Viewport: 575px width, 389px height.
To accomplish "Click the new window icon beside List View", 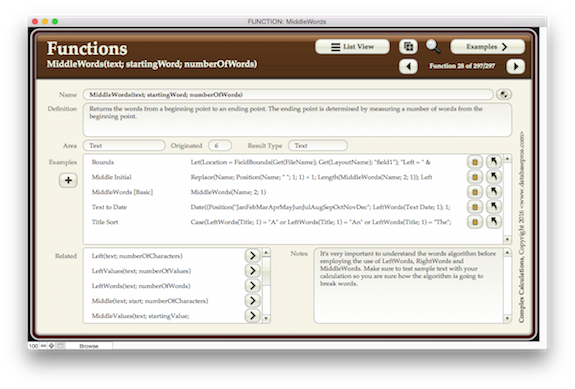I will pos(408,47).
